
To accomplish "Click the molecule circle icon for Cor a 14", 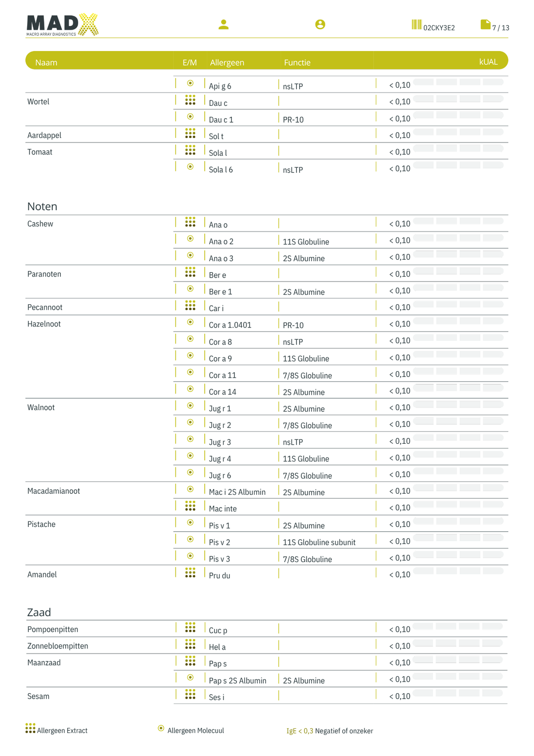I will tap(190, 389).
